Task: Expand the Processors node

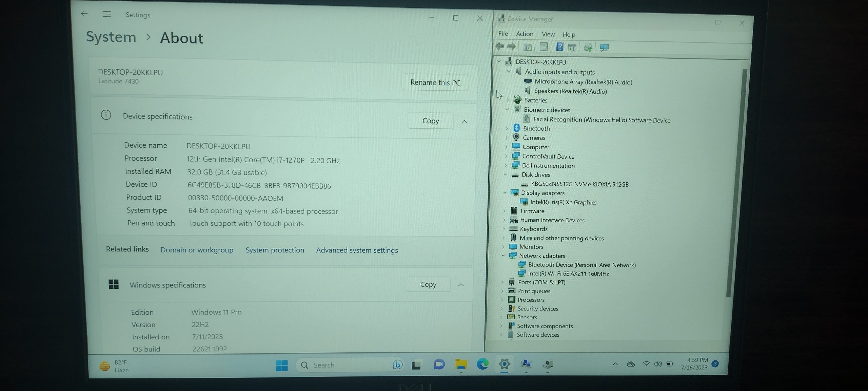Action: pyautogui.click(x=502, y=300)
